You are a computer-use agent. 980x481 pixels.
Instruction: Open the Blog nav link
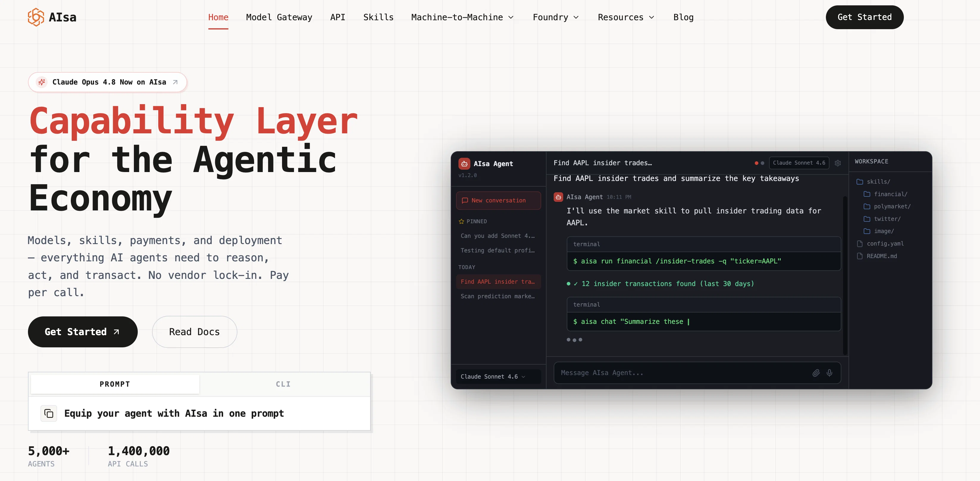(684, 17)
